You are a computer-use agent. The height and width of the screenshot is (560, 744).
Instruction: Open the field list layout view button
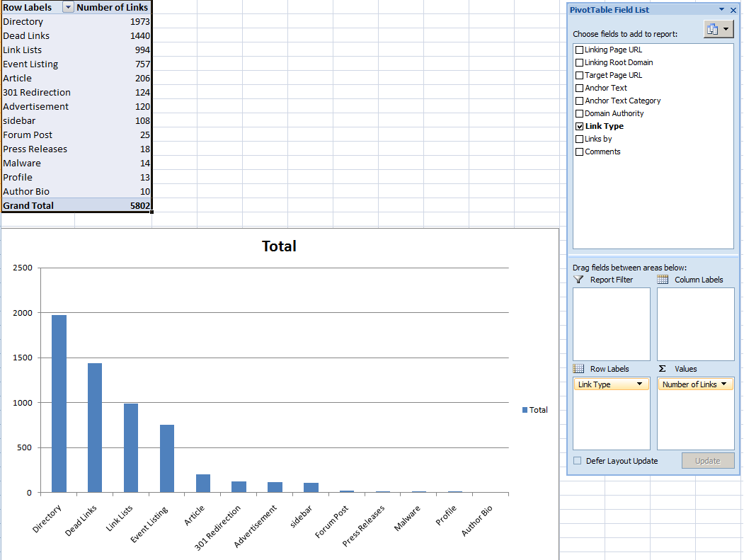click(719, 29)
